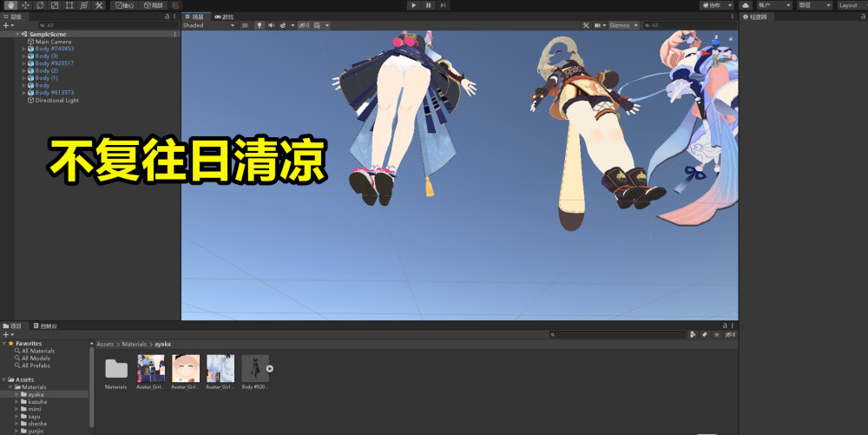The height and width of the screenshot is (435, 868).
Task: Toggle the Hierarchy panel lock icon
Action: pos(168,16)
